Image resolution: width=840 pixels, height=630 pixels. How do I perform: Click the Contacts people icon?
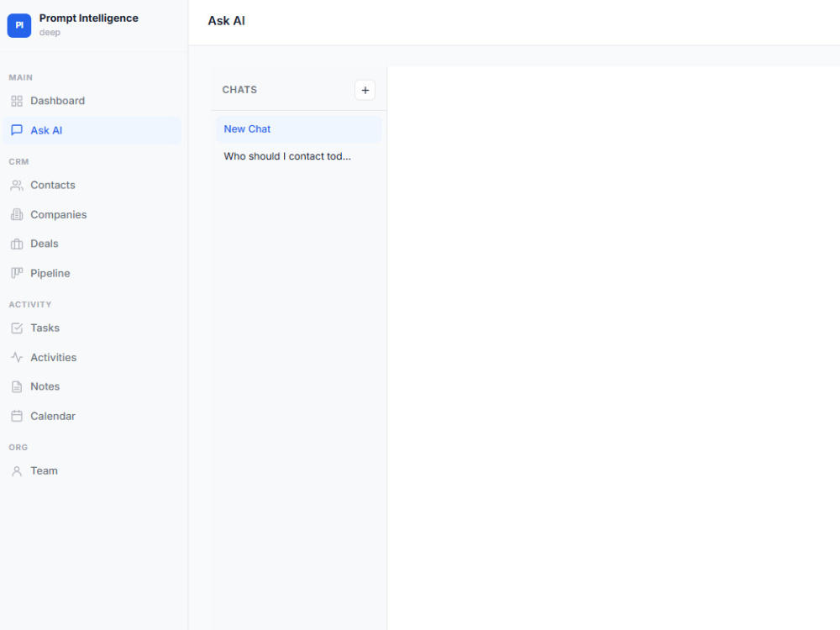pos(17,186)
